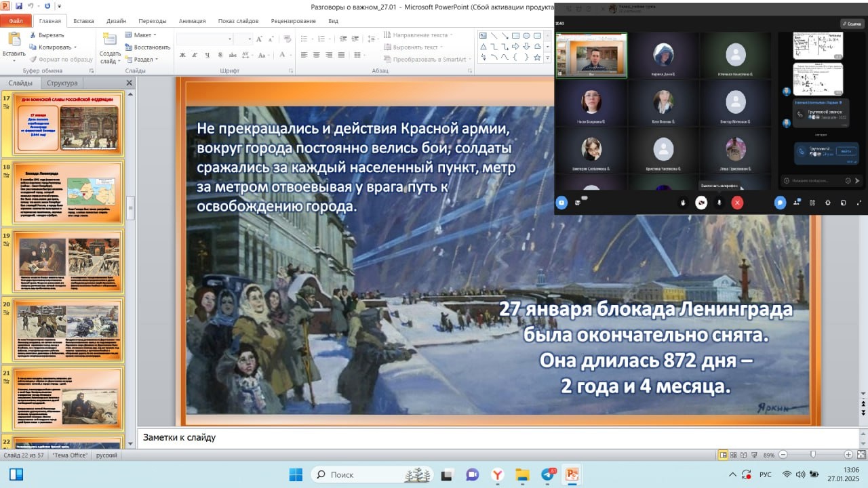
Task: Show participants list in the call
Action: click(x=796, y=202)
